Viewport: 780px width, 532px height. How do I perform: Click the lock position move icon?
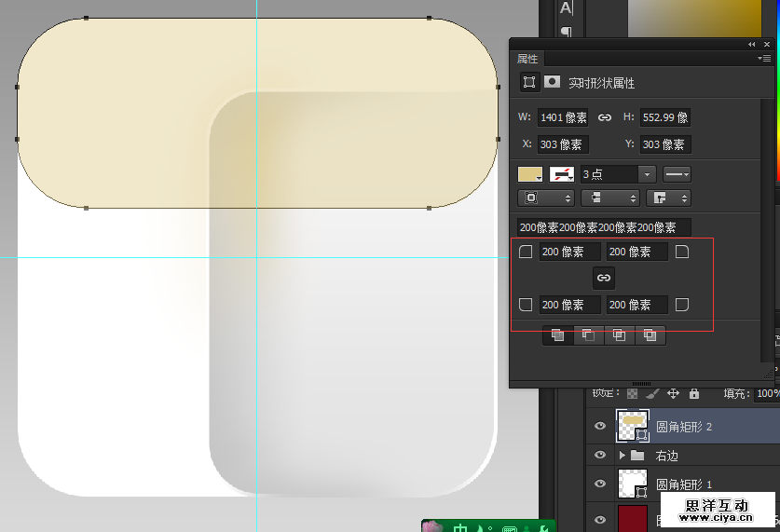coord(673,394)
